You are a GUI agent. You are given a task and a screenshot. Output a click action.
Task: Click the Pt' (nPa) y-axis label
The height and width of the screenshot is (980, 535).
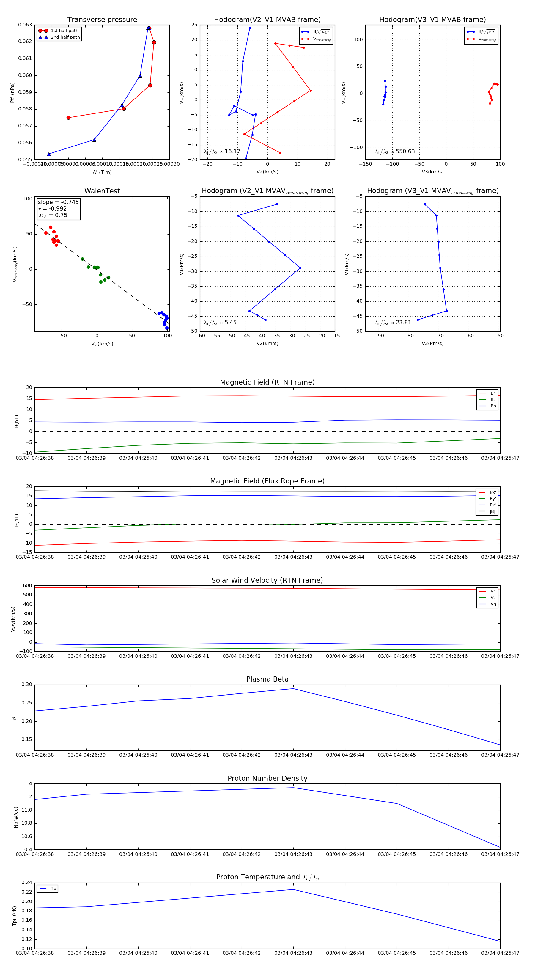12,92
